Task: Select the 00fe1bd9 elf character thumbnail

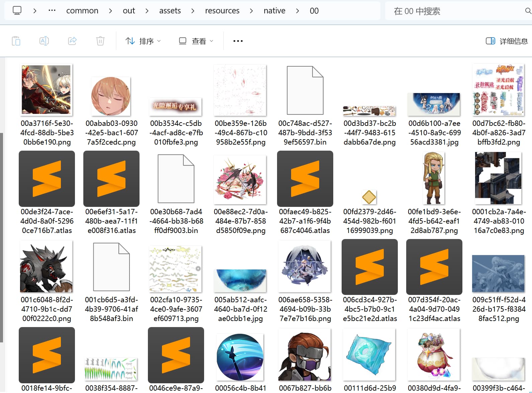Action: 434,178
